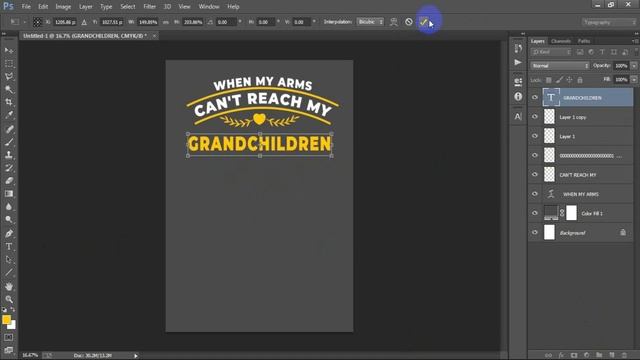The width and height of the screenshot is (640, 360).
Task: Open the Actions panel play icon
Action: click(518, 62)
